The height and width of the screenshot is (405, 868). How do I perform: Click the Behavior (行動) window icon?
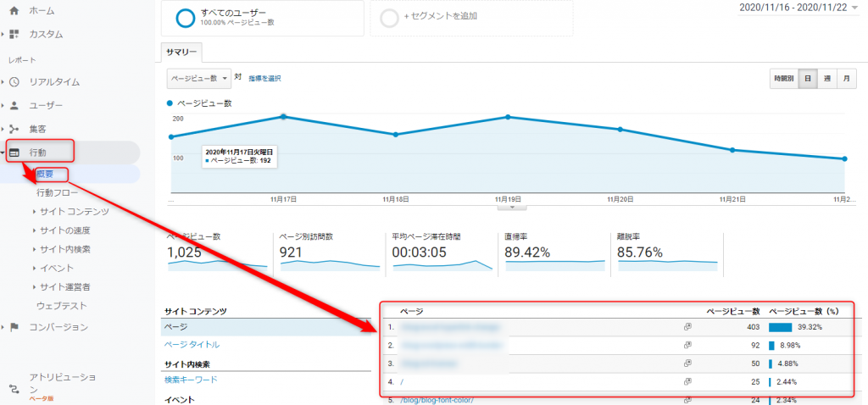(14, 153)
